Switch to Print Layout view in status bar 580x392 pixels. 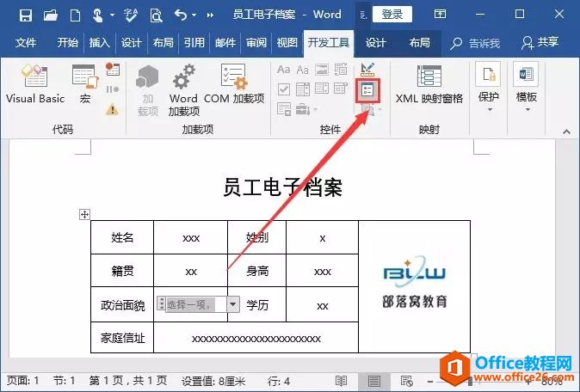coord(374,382)
